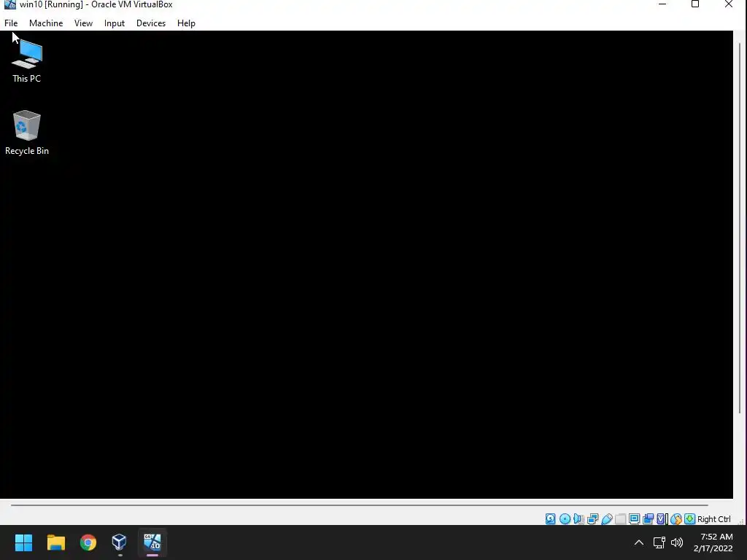
Task: Click the display status indicator
Action: 634,519
